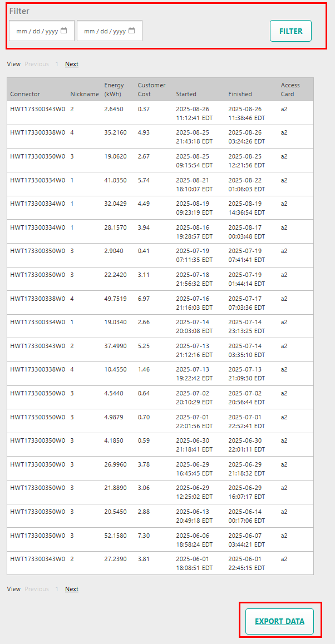335x644 pixels.
Task: Click the Customer Cost column header
Action: (151, 90)
